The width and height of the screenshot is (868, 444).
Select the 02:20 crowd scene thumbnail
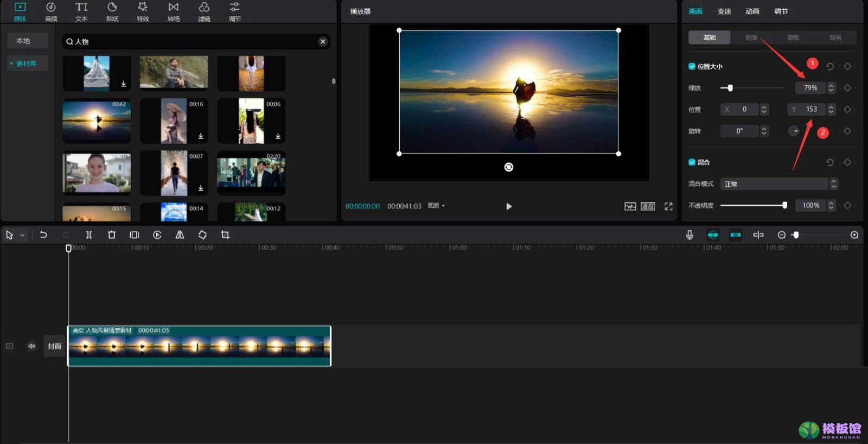click(251, 173)
